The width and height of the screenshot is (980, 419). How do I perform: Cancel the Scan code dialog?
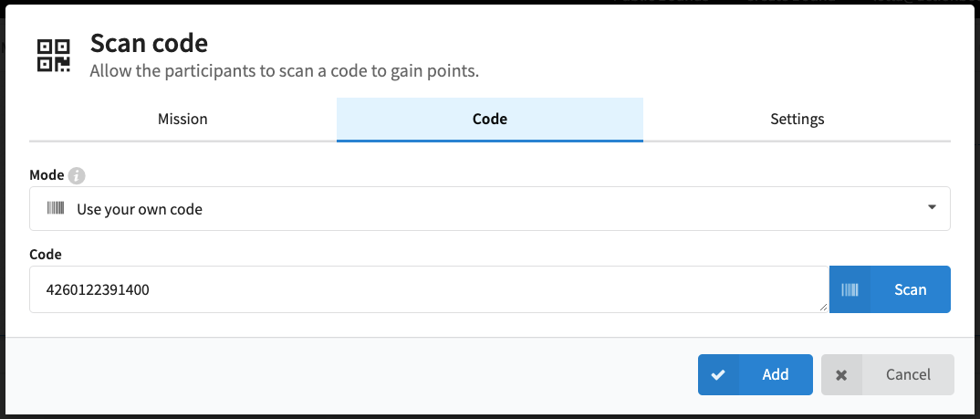click(888, 374)
